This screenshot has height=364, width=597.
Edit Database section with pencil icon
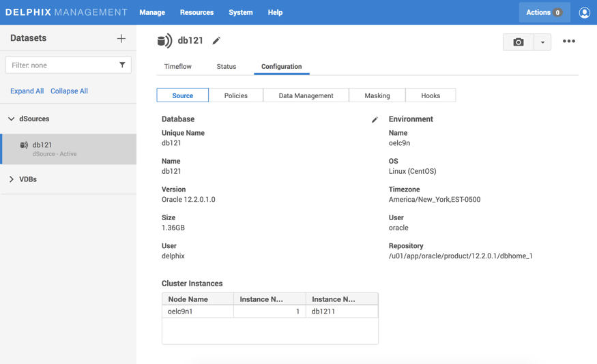pyautogui.click(x=375, y=120)
